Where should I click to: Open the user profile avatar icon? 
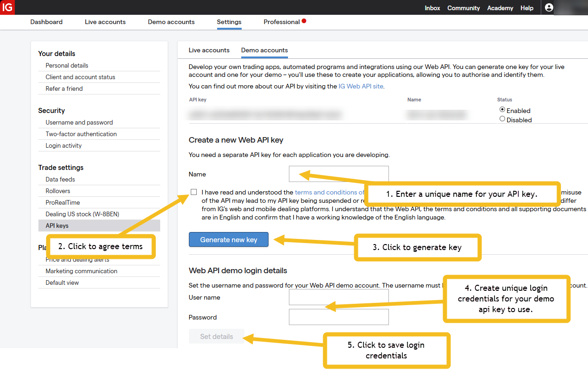[x=549, y=7]
